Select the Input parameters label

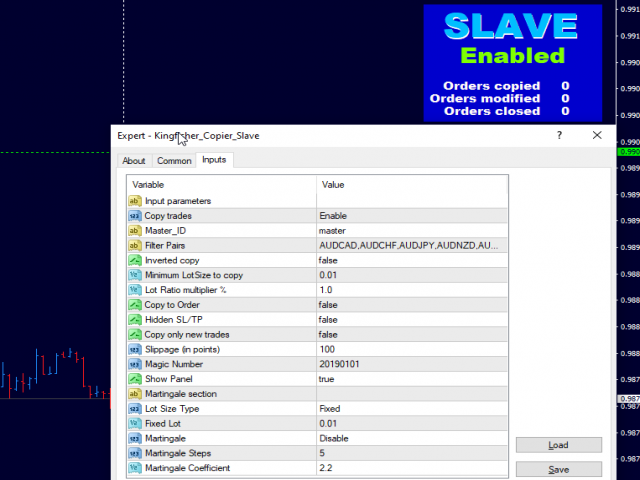coord(178,201)
